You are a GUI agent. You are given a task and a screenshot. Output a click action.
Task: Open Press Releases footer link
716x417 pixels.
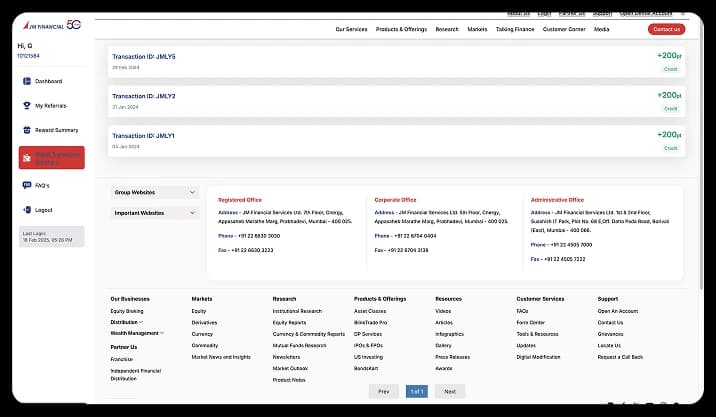coord(453,357)
